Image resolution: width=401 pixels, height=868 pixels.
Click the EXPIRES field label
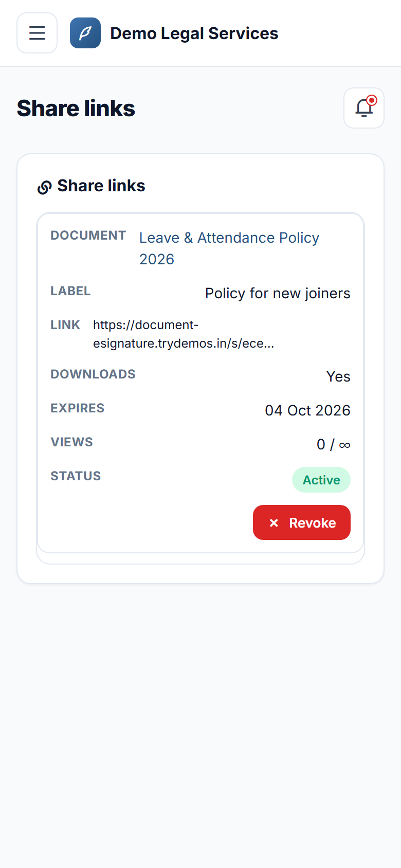click(x=78, y=408)
